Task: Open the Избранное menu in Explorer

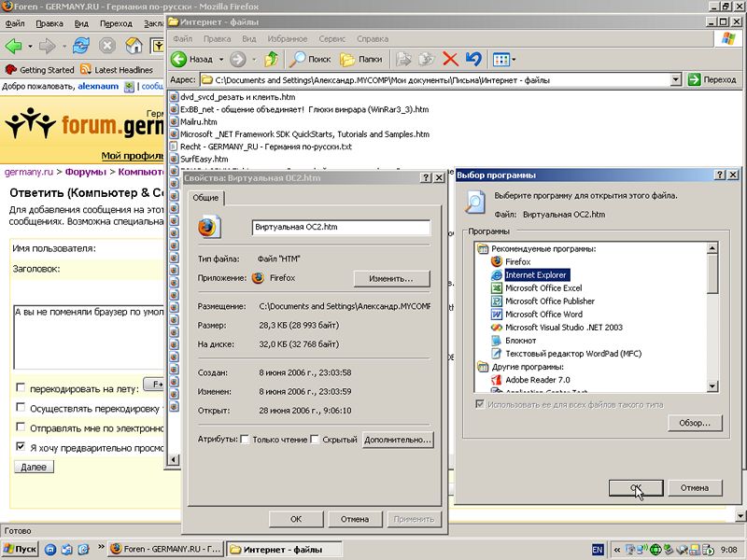Action: click(x=288, y=38)
